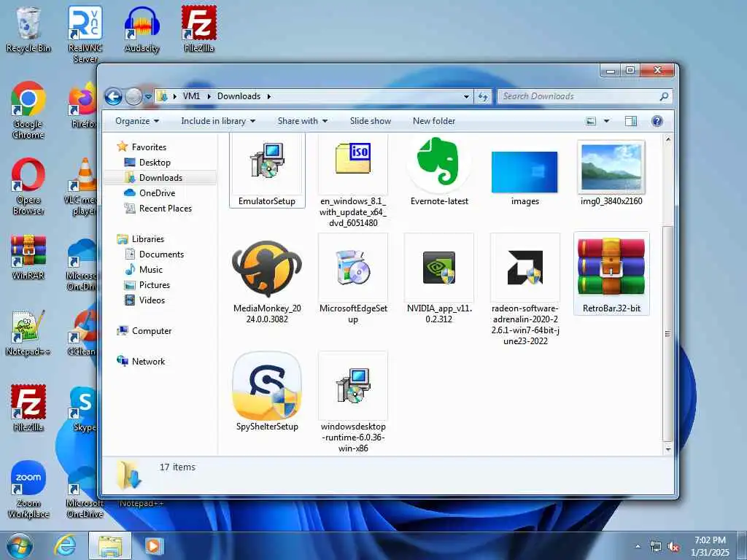Click Downloads in the address breadcrumb
Screen dimensions: 747x560
pos(239,96)
